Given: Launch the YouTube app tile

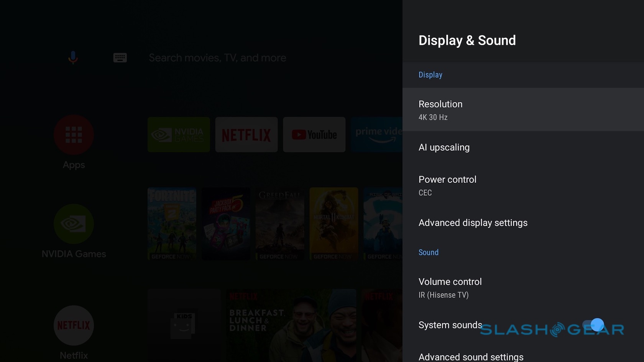Looking at the screenshot, I should click(314, 134).
